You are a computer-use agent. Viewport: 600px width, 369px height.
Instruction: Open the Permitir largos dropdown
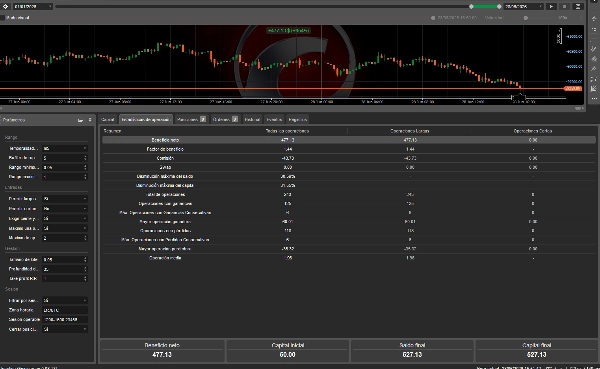pyautogui.click(x=65, y=199)
